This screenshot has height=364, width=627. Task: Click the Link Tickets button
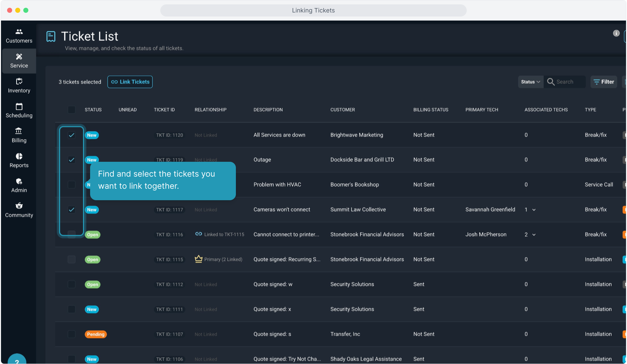tap(130, 82)
